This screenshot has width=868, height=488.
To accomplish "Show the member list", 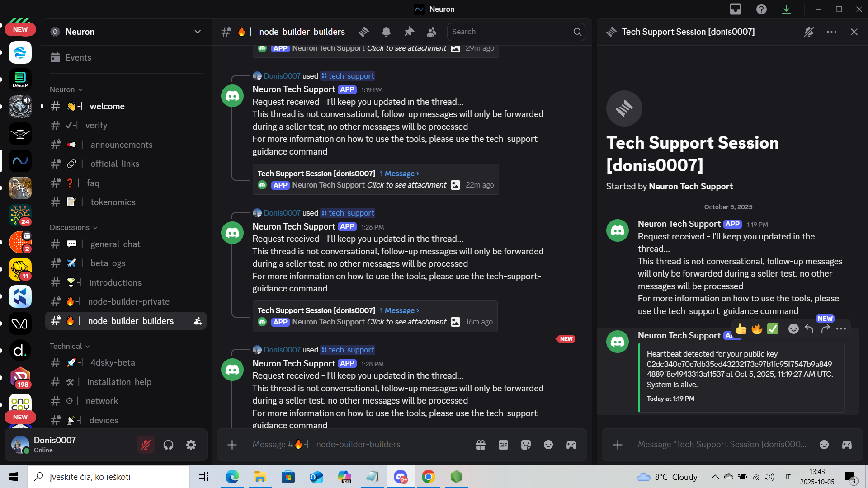I will coord(432,32).
